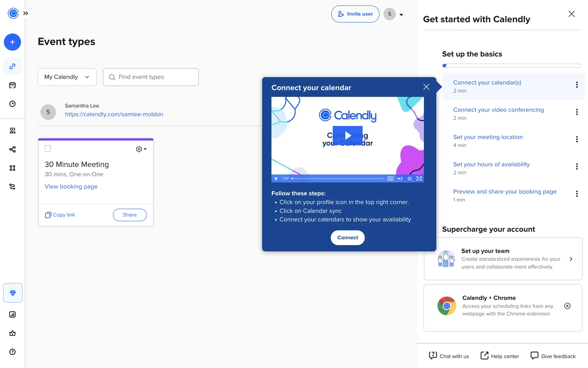The width and height of the screenshot is (588, 368).
Task: Select Set your hours of availability step
Action: (x=491, y=164)
